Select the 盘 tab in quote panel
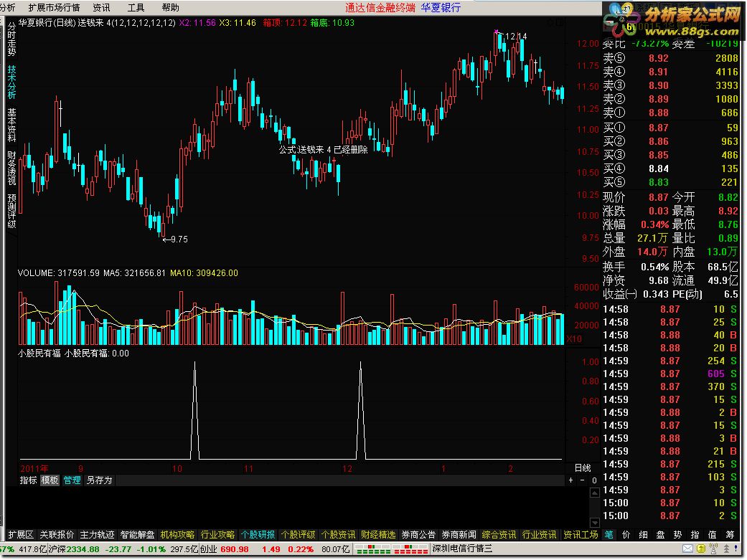 pos(660,535)
